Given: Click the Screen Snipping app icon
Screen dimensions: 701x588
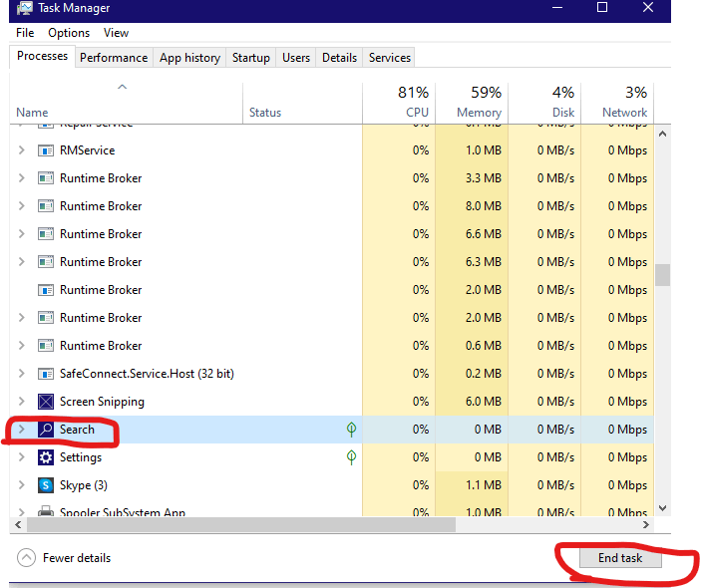Looking at the screenshot, I should [46, 402].
